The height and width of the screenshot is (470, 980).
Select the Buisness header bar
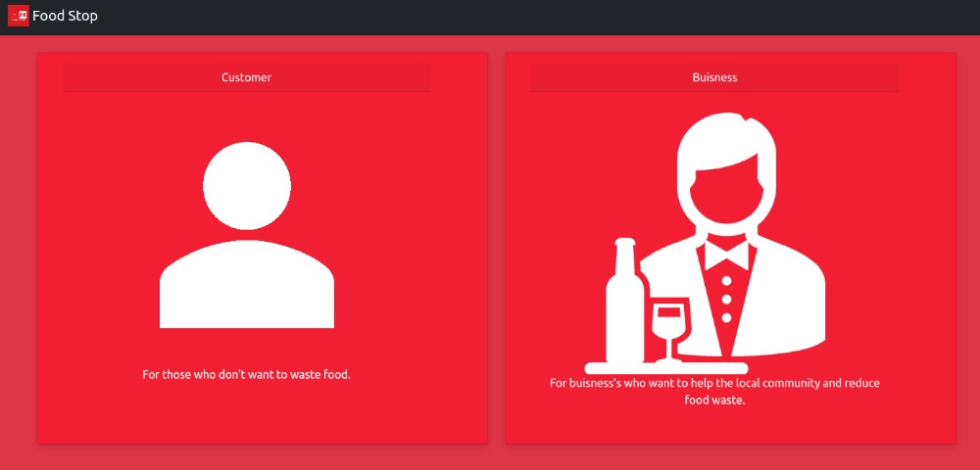click(x=714, y=77)
